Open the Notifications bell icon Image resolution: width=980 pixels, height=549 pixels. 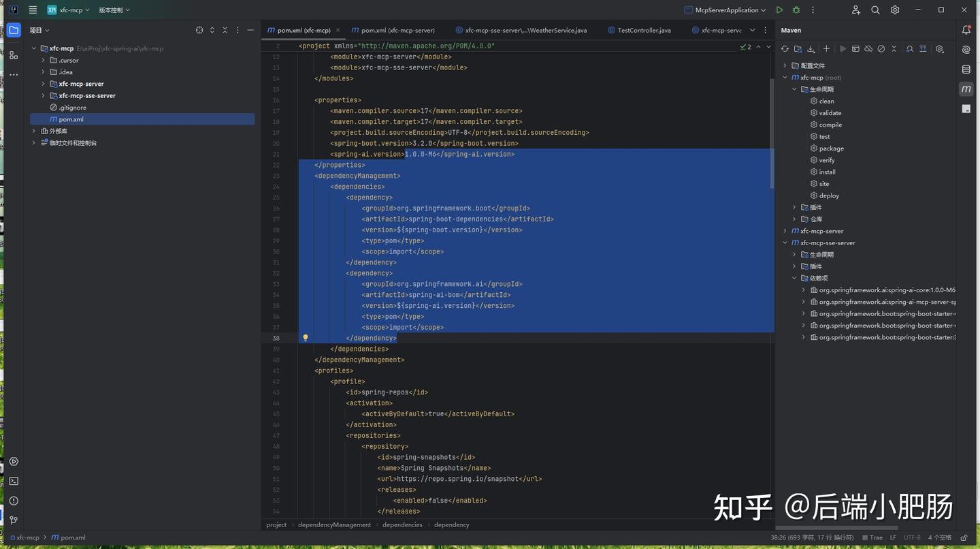click(966, 29)
